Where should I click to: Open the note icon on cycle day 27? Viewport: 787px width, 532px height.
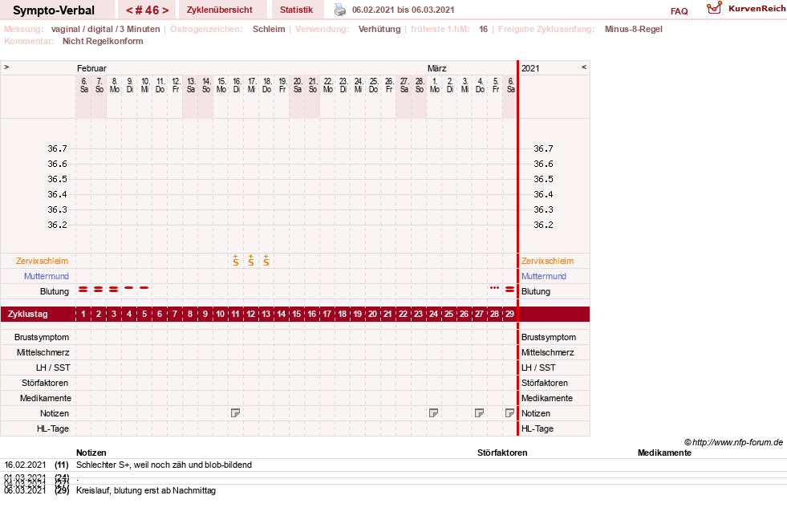click(x=479, y=413)
